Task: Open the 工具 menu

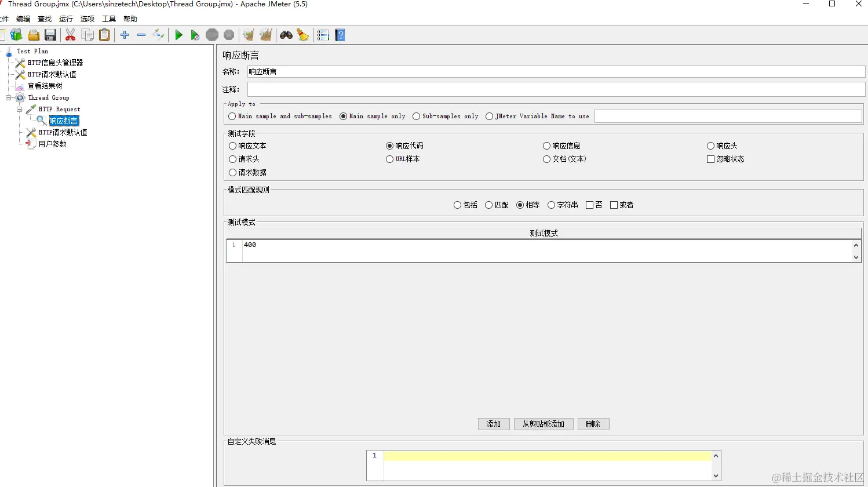Action: (109, 19)
